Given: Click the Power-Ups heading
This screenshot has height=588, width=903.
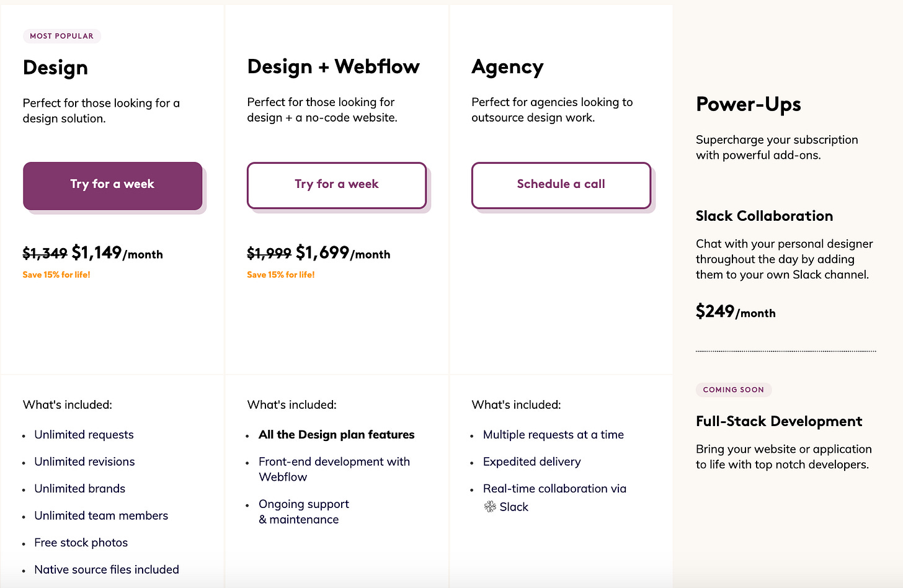Looking at the screenshot, I should pos(749,104).
